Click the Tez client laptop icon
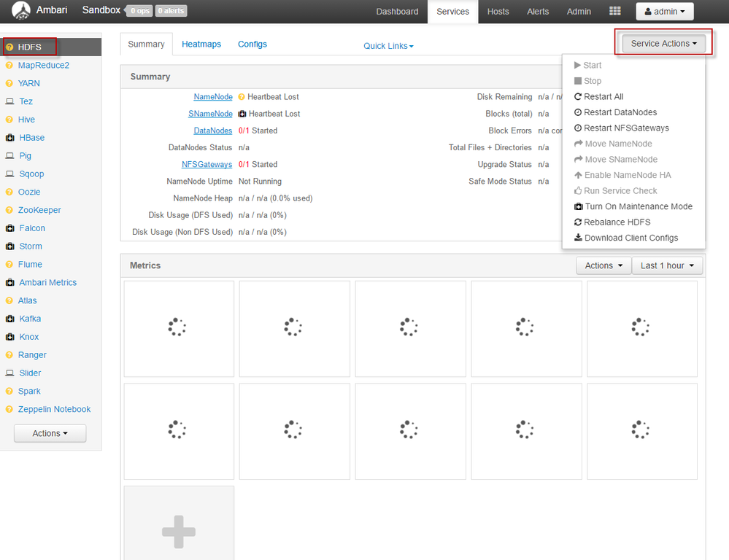Viewport: 729px width, 560px height. click(x=9, y=101)
